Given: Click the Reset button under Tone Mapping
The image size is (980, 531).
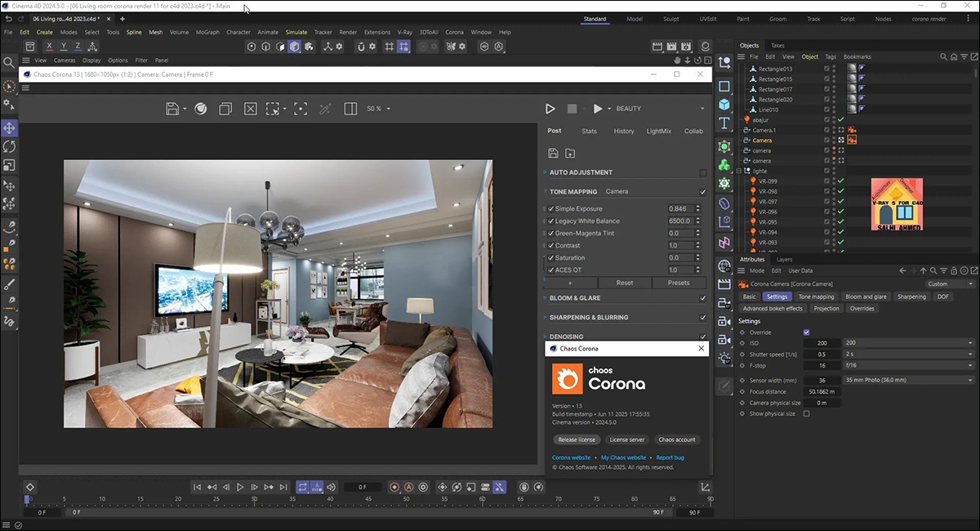Looking at the screenshot, I should [625, 283].
